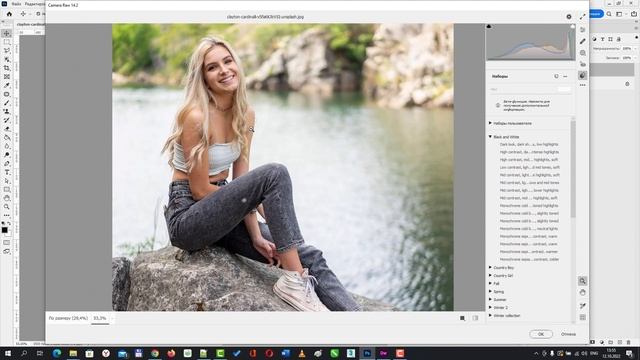
Task: Expand the Winter collection presets group
Action: (x=490, y=316)
